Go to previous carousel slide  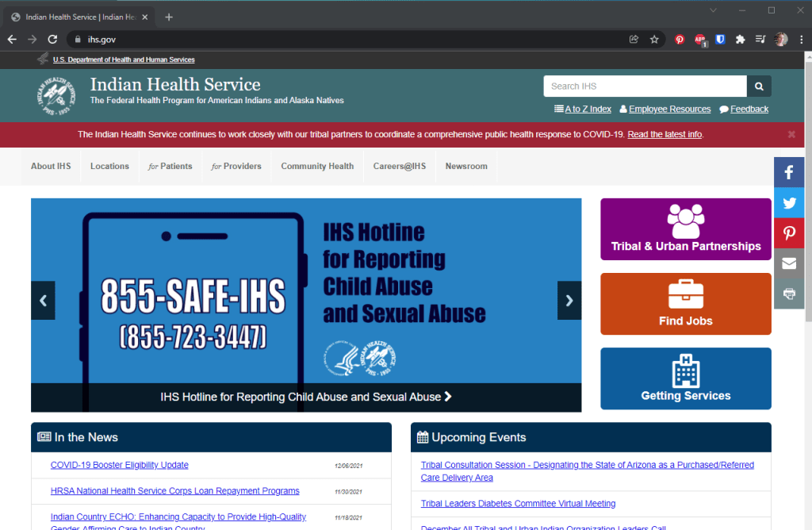(43, 301)
